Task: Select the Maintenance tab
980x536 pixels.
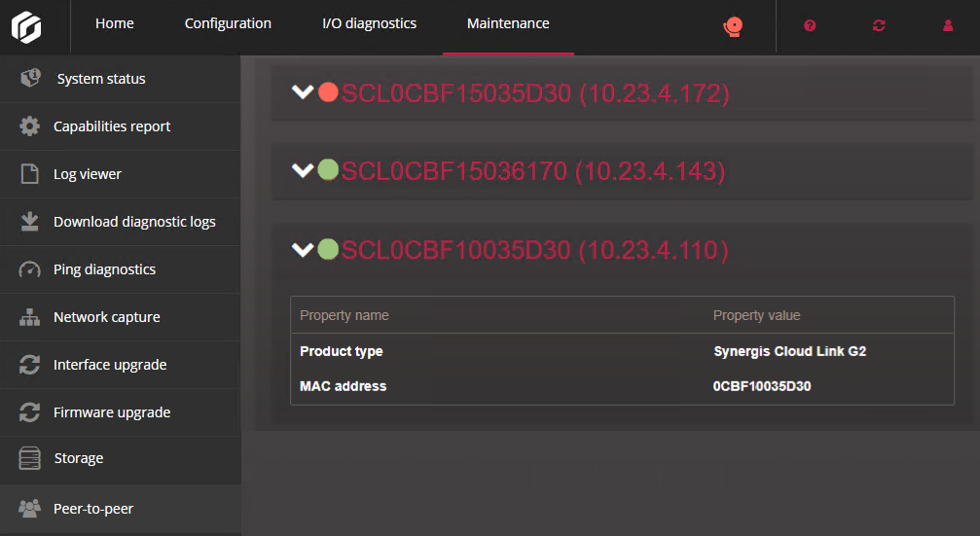Action: (x=508, y=23)
